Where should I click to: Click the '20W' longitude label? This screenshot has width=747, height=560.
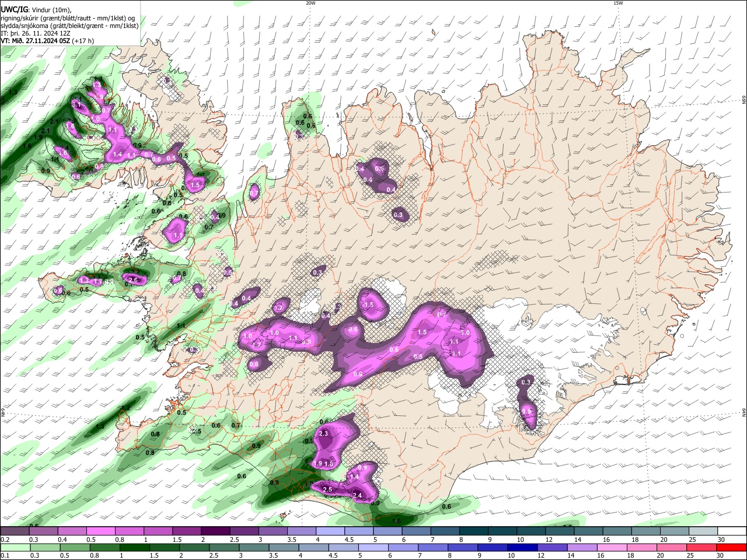310,3
